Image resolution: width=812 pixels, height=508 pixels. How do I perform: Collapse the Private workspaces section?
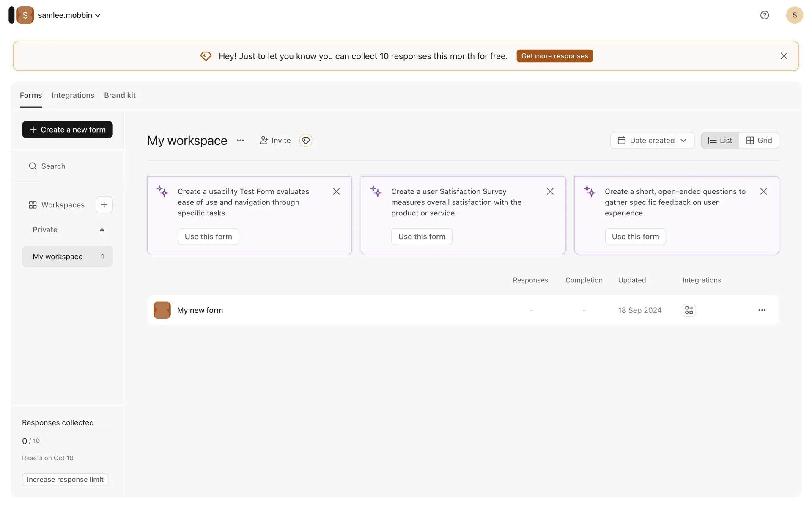(x=101, y=230)
